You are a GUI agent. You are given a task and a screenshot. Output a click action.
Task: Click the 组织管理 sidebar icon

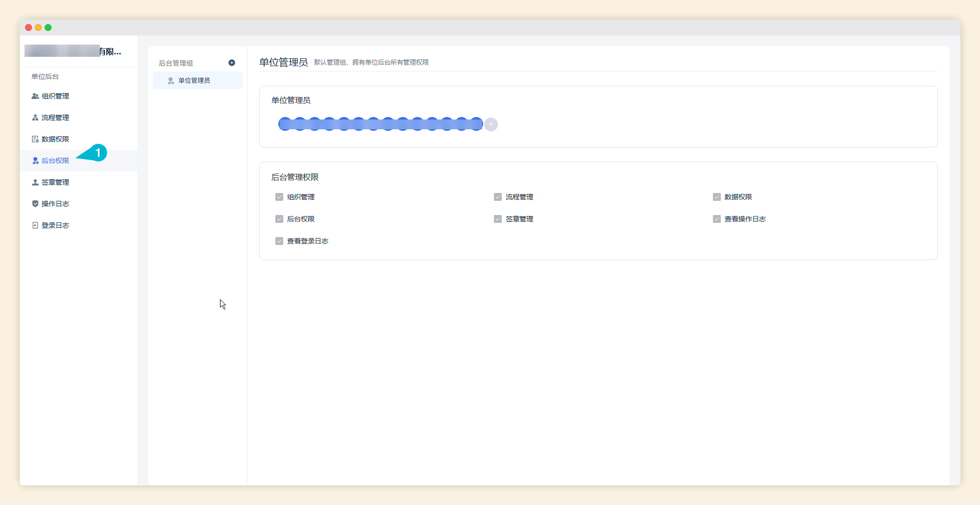coord(35,96)
